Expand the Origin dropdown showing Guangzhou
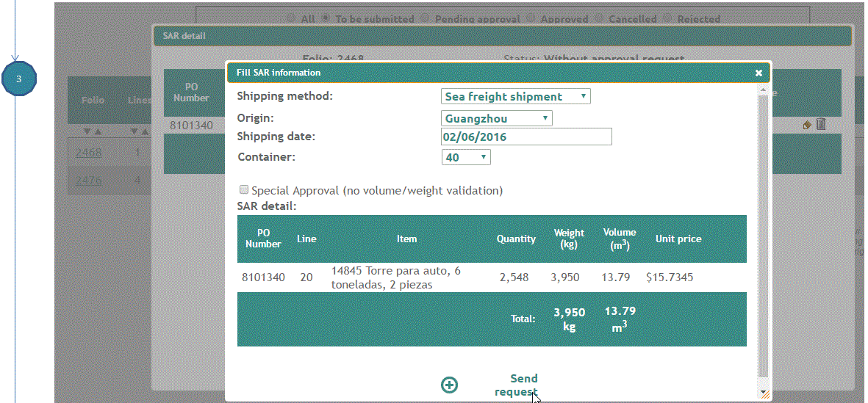Screen dimensions: 868x403 497,118
